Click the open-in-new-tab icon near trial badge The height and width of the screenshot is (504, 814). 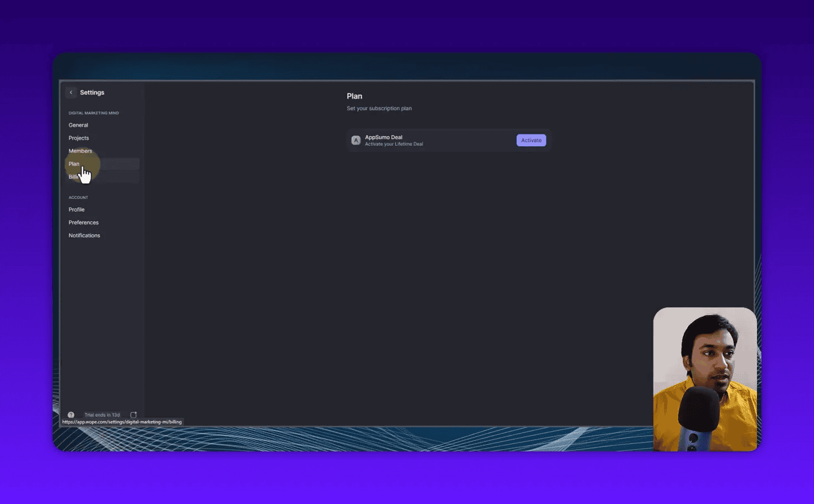[133, 414]
